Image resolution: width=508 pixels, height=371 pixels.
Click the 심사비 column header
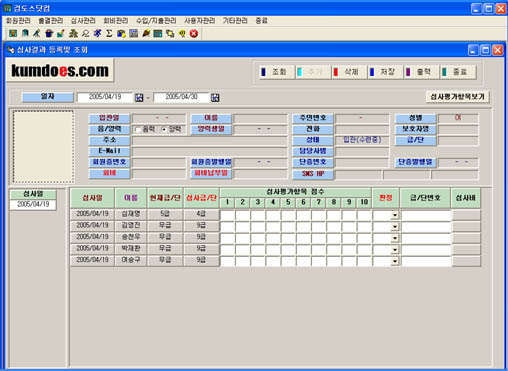465,198
